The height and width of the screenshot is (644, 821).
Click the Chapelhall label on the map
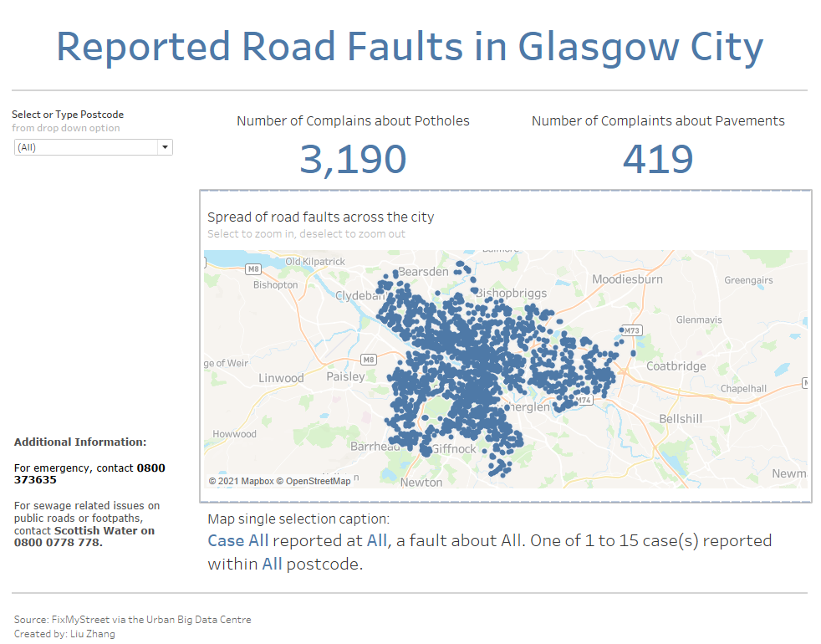743,388
